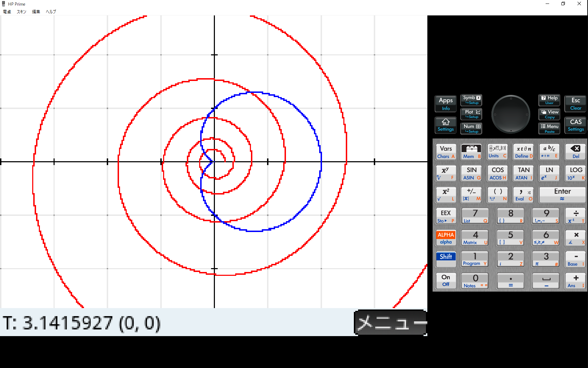This screenshot has height=368, width=588.
Task: Toggle the orange ALPHA key
Action: (446, 238)
